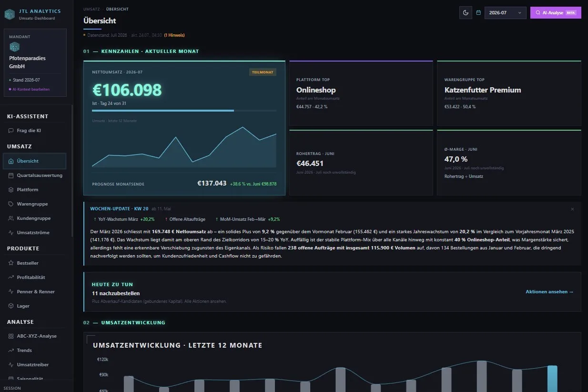Click the Umsatzentwicklung letzte 12 Monate title
This screenshot has height=392, width=588.
[178, 345]
